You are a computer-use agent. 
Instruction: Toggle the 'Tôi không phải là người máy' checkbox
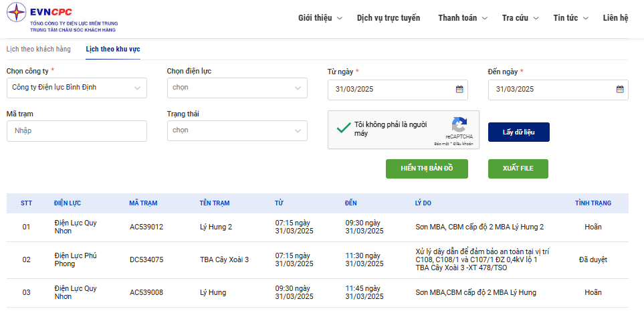tap(344, 128)
